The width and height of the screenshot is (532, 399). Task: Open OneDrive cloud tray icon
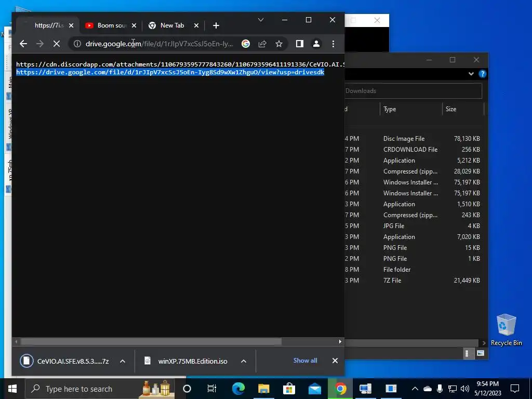coord(428,389)
